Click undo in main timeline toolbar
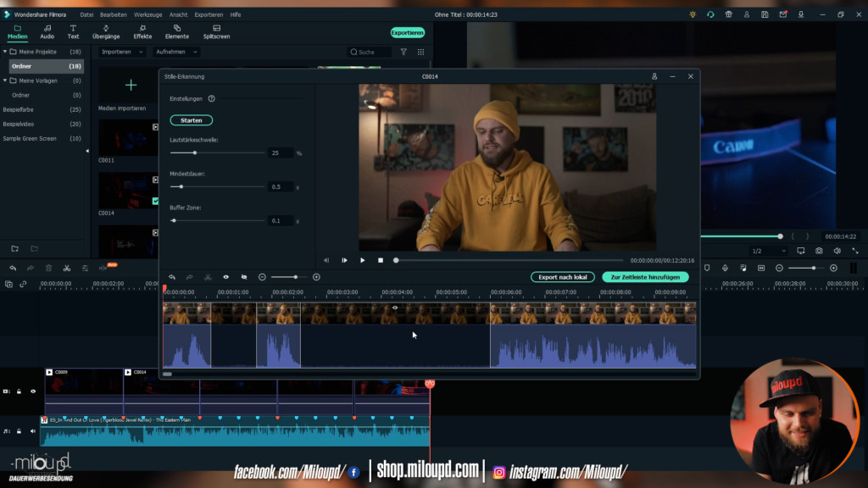 (x=13, y=269)
